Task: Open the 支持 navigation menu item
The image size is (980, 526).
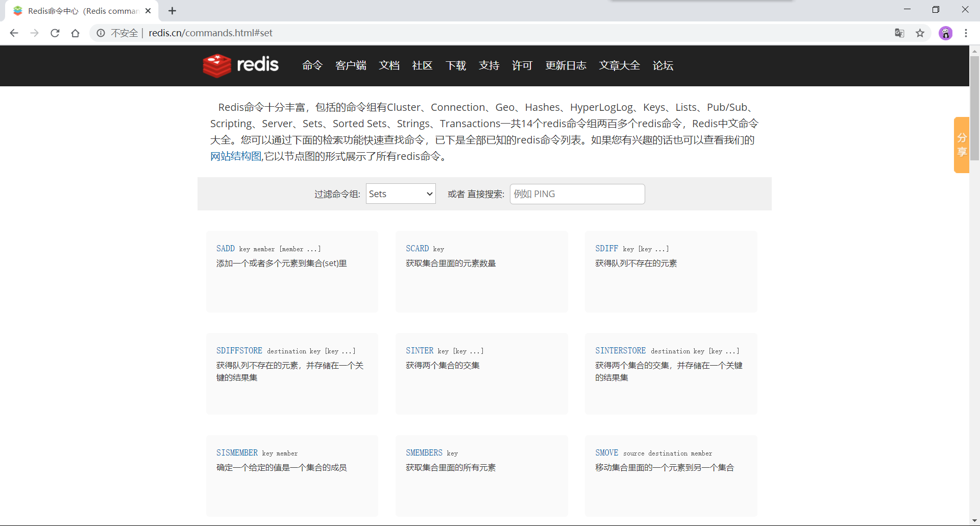Action: click(489, 65)
